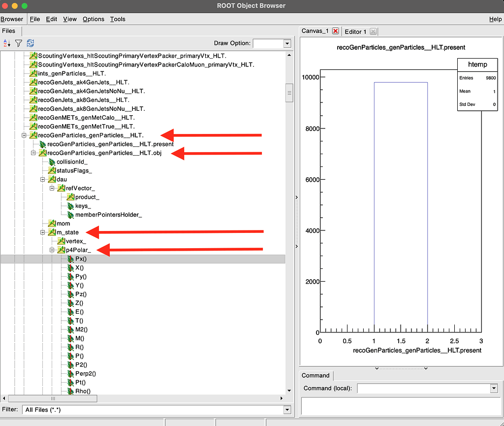Click the leaf icon of Px()
The height and width of the screenshot is (426, 504).
70,259
